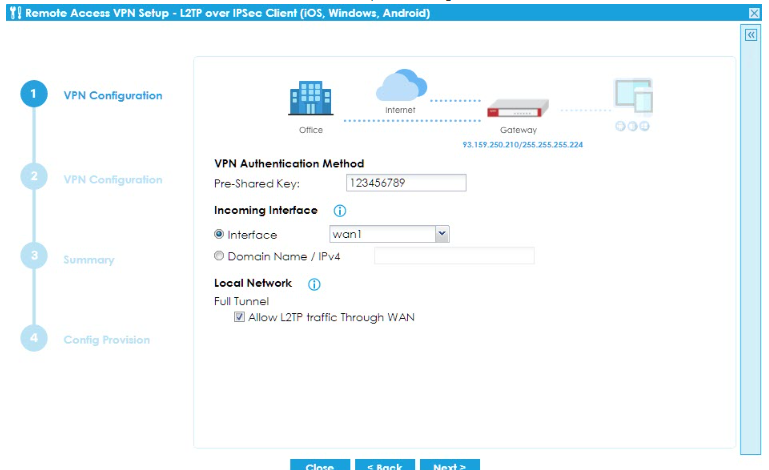Toggle Allow L2TP traffic Through WAN checkbox
The image size is (769, 470).
point(239,318)
